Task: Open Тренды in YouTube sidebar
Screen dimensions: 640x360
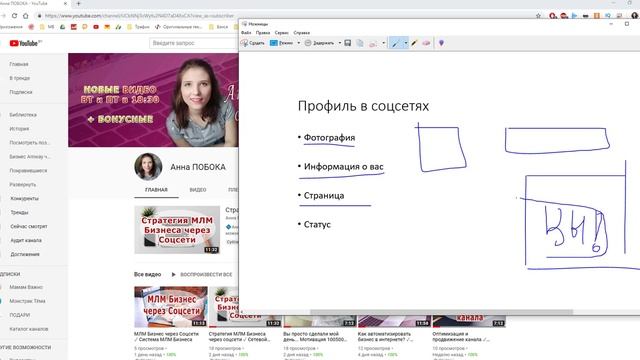Action: (19, 212)
